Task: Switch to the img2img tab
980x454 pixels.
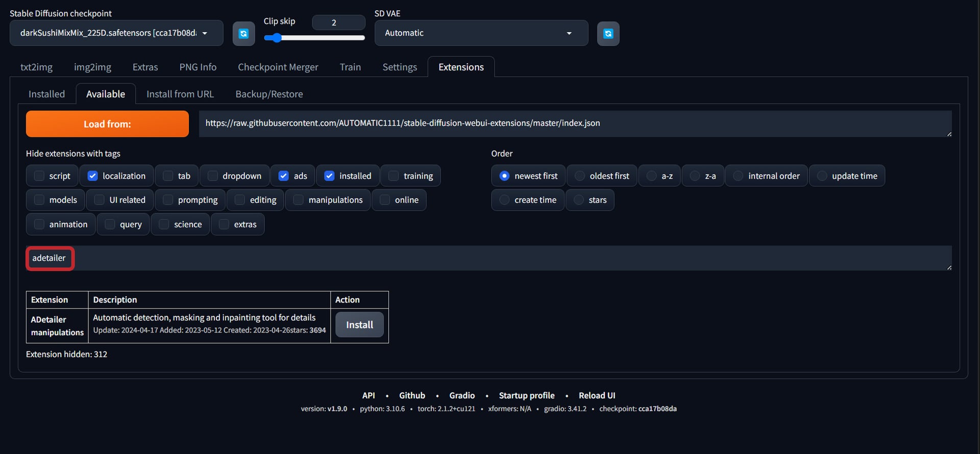Action: 92,67
